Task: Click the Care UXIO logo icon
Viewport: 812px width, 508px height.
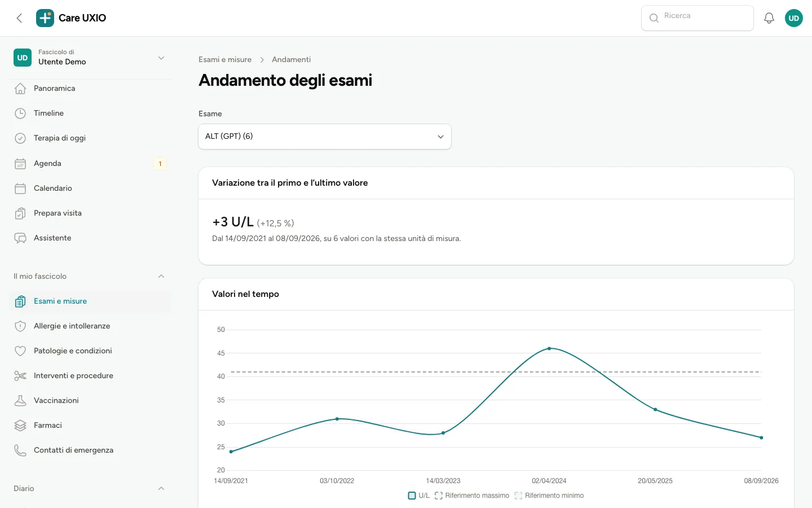Action: pyautogui.click(x=45, y=18)
